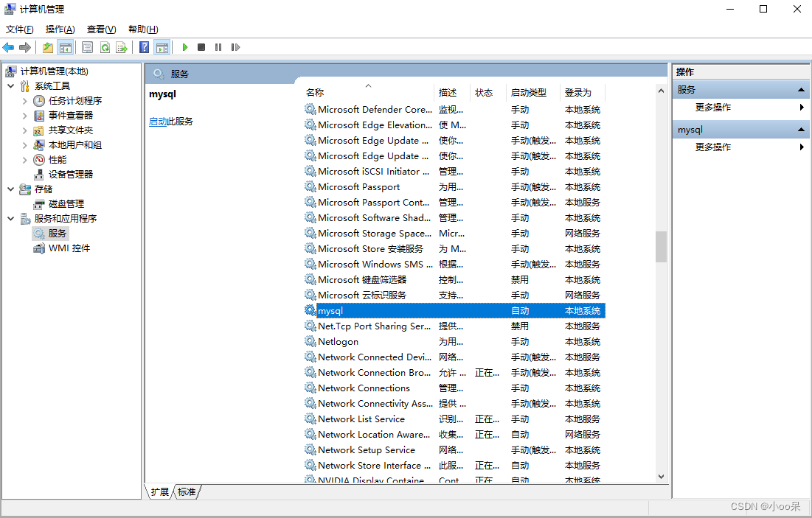Select Microsoft 键盘筛选器 service row

click(454, 279)
